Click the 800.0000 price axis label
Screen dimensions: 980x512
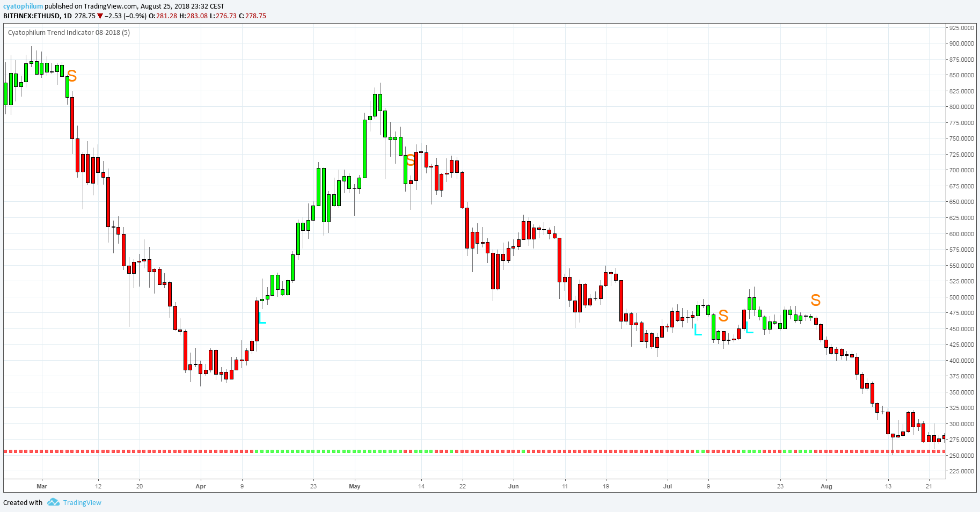click(x=961, y=107)
